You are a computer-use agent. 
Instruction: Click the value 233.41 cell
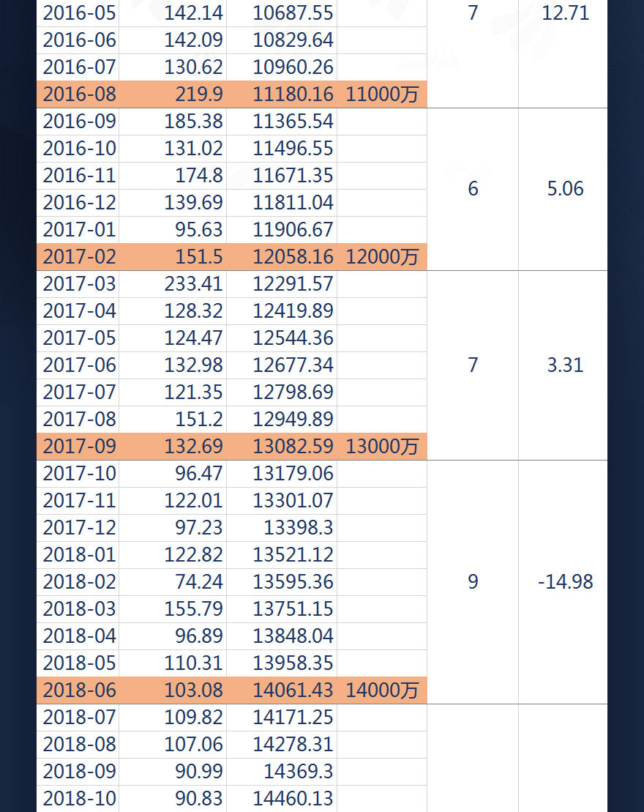tap(193, 284)
